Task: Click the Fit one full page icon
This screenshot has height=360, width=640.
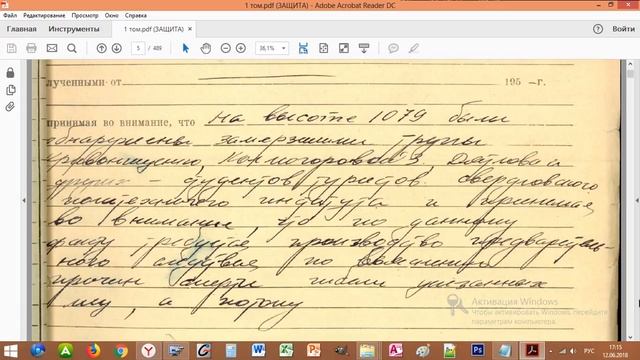Action: coord(323,48)
